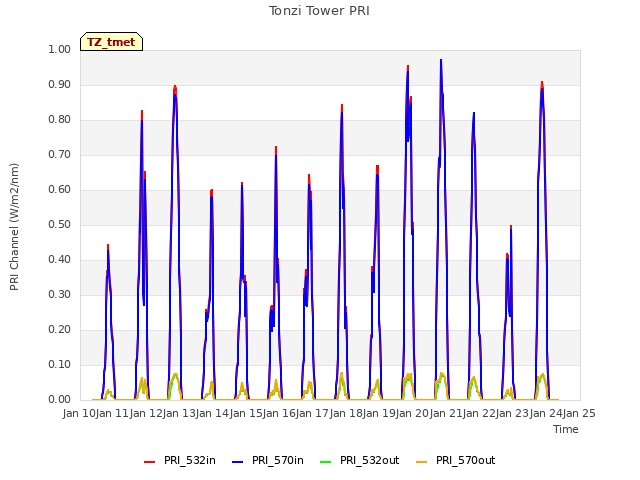Click the Jan 14 x-axis tick label
The width and height of the screenshot is (640, 480).
[x=213, y=413]
